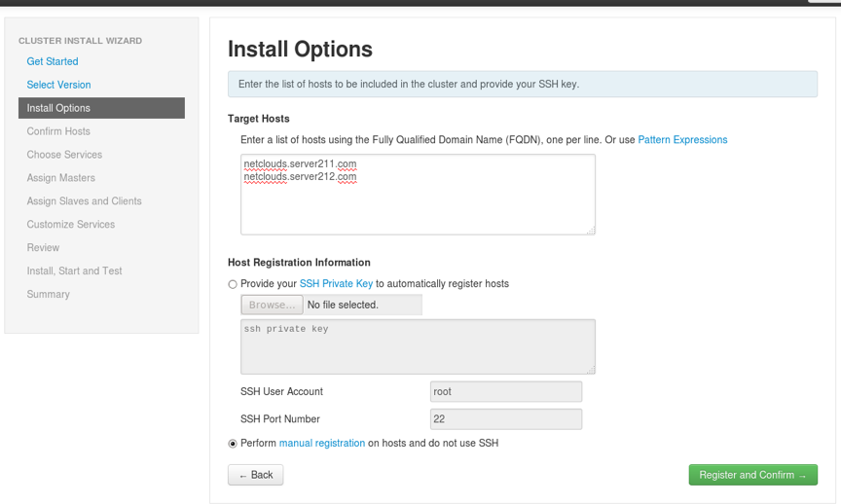Click the Customize Services step

point(71,224)
